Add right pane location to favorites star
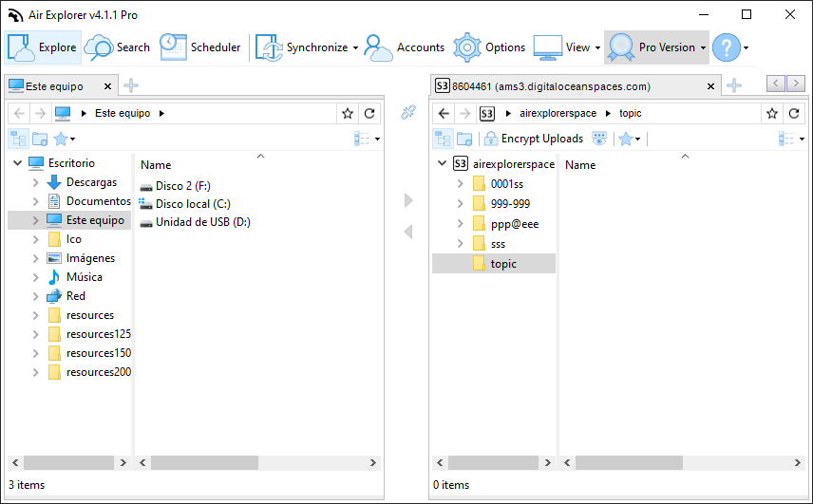Screen dimensions: 813x504 772,113
